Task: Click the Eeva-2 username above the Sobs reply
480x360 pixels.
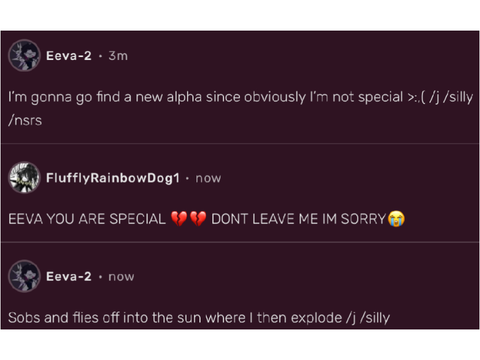Action: tap(69, 276)
